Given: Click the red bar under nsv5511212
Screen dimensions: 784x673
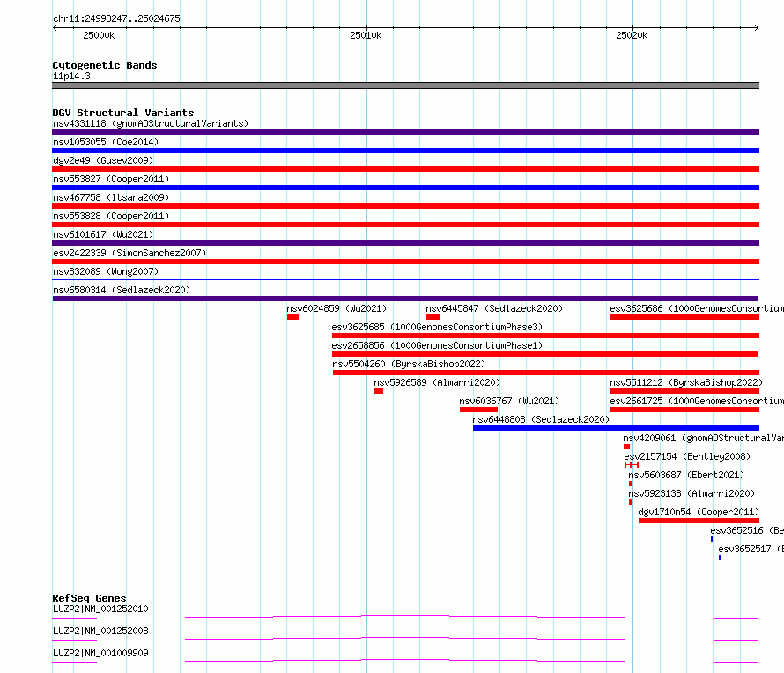Looking at the screenshot, I should pyautogui.click(x=685, y=391).
